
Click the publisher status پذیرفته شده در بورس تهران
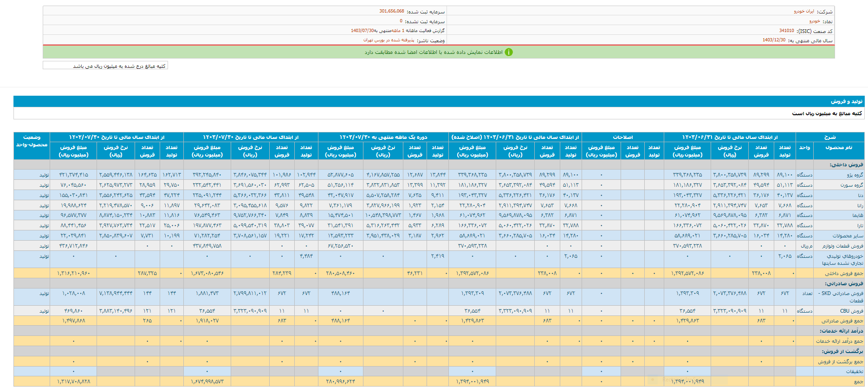(389, 40)
